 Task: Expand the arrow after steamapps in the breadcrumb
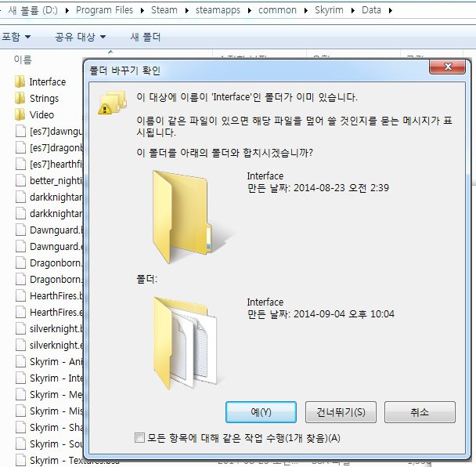pos(249,11)
